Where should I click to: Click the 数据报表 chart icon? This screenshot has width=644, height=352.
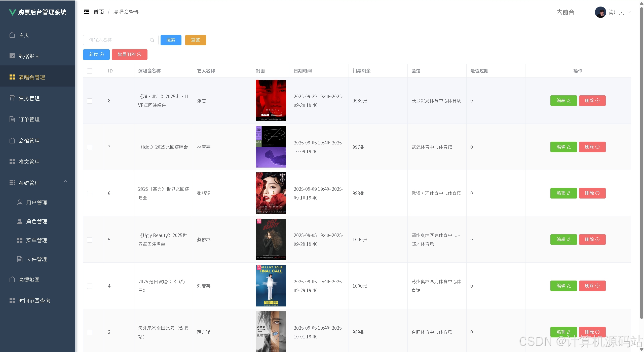tap(12, 56)
